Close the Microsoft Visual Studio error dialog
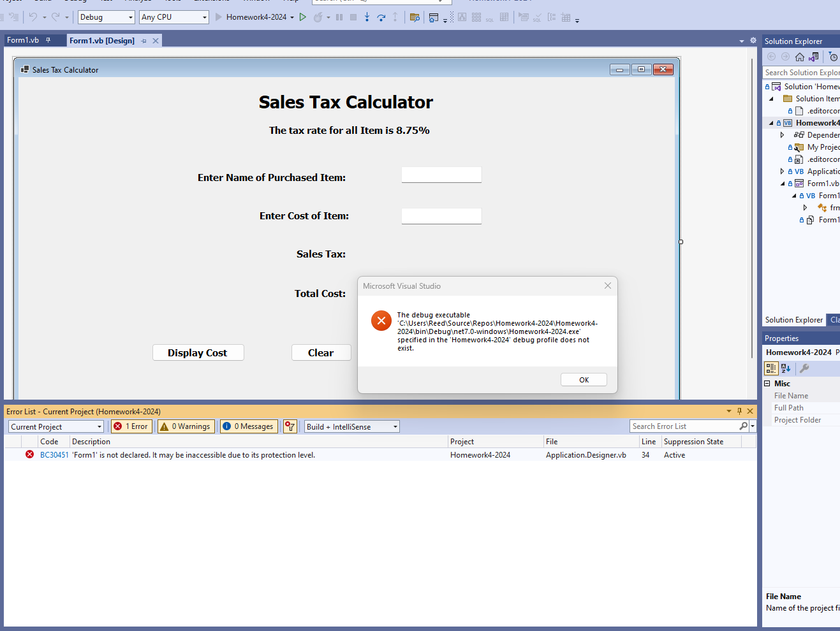840x631 pixels. tap(608, 286)
